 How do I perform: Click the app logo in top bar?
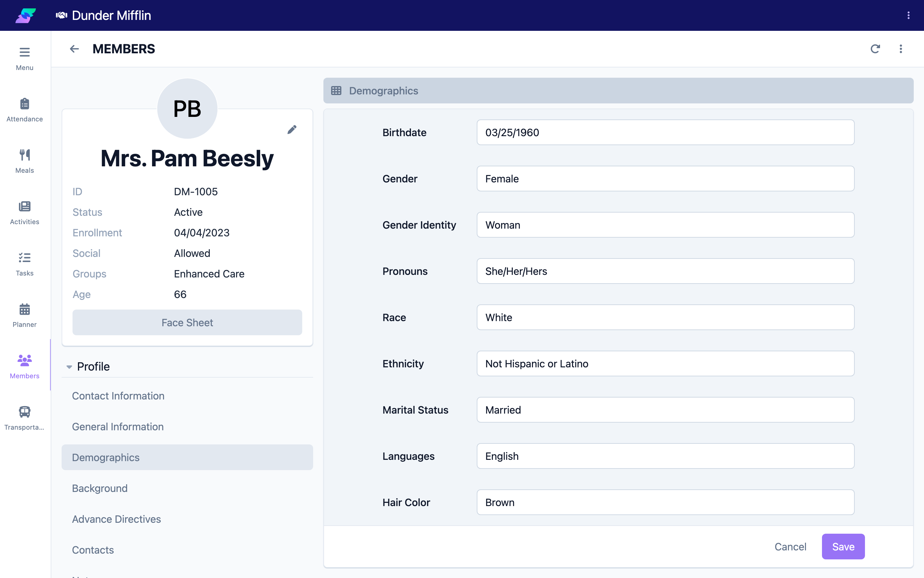coord(26,15)
